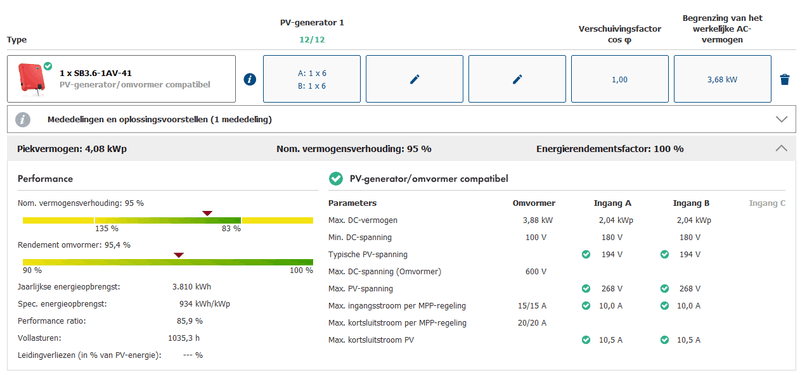Image resolution: width=800 pixels, height=375 pixels.
Task: Click the 12/12 PV-generator 1 count
Action: pyautogui.click(x=312, y=40)
